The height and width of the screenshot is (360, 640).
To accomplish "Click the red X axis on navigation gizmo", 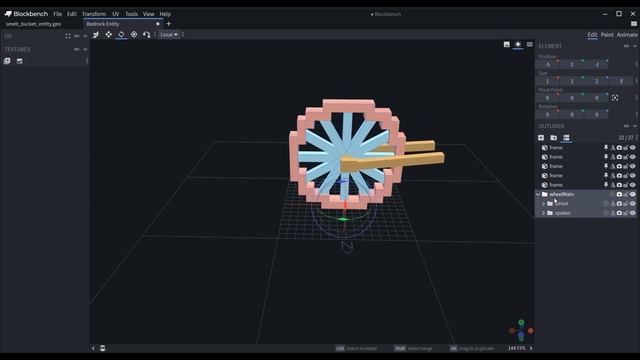I will pos(531,331).
